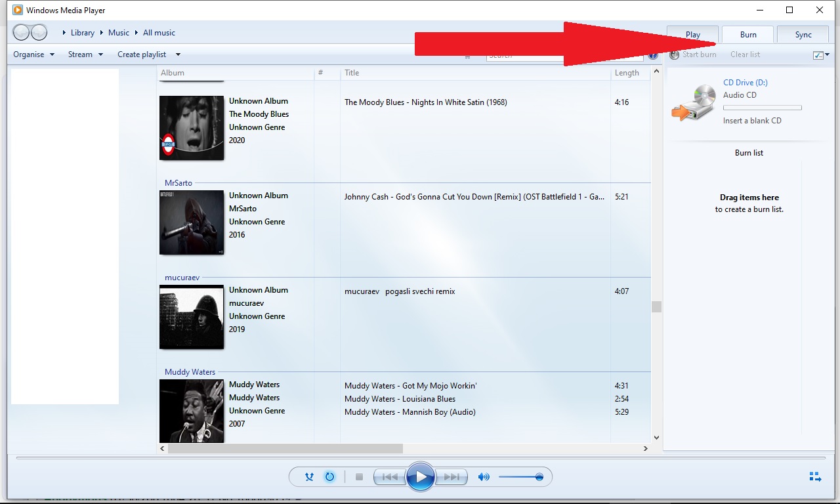This screenshot has width=840, height=504.
Task: Select the mucuraev album thumbnail
Action: pyautogui.click(x=192, y=317)
